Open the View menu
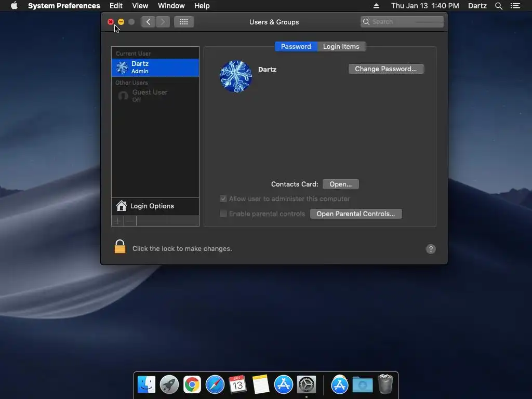The image size is (532, 399). coord(140,6)
